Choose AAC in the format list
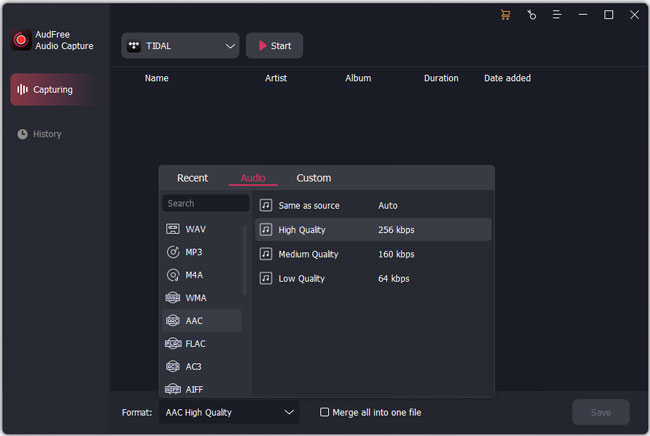The width and height of the screenshot is (650, 436). coord(202,320)
